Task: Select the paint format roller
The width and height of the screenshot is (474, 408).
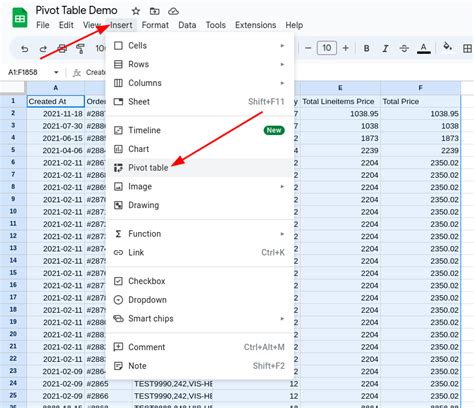Action: [x=80, y=49]
